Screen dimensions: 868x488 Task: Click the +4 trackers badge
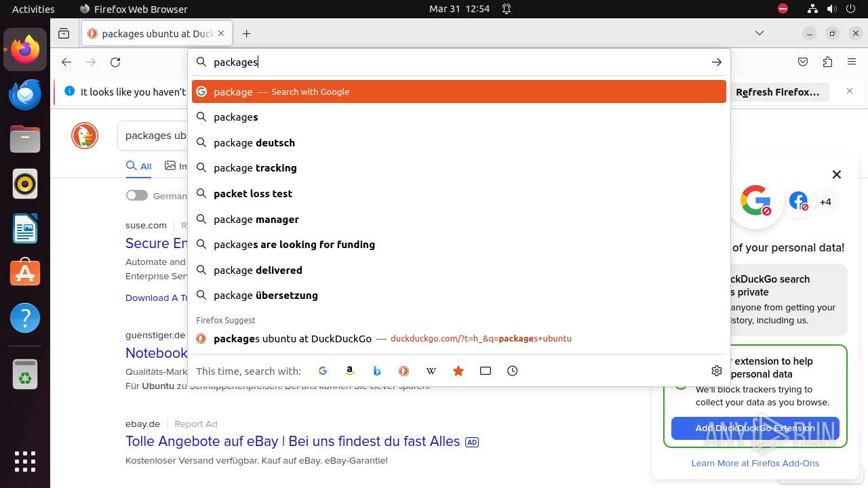click(825, 202)
